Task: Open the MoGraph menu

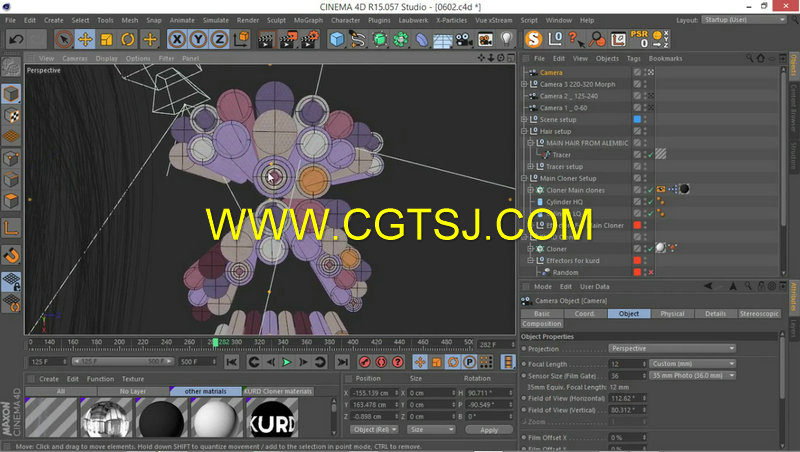Action: pos(308,20)
